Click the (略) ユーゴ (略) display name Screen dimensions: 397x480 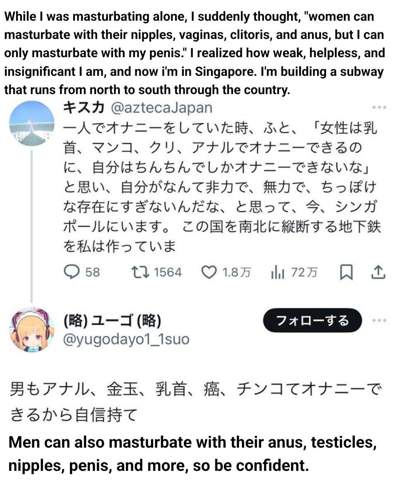[x=112, y=320]
